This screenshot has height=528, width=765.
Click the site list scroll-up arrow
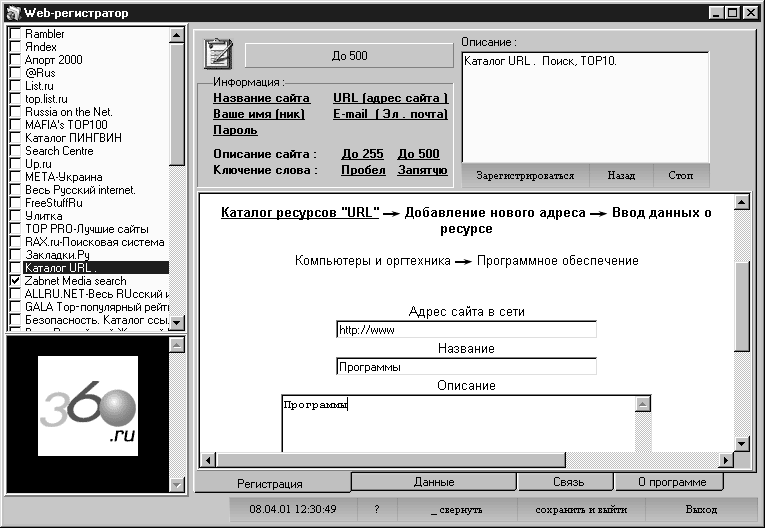177,35
